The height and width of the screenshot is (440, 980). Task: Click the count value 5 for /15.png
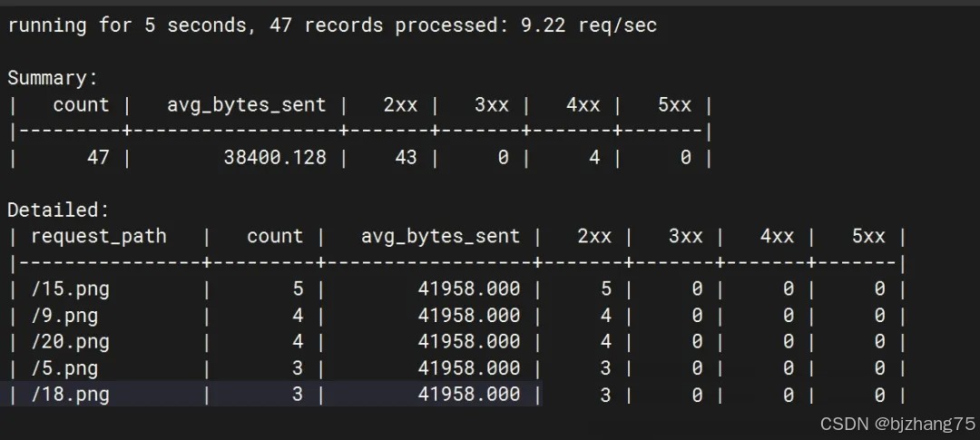point(298,289)
